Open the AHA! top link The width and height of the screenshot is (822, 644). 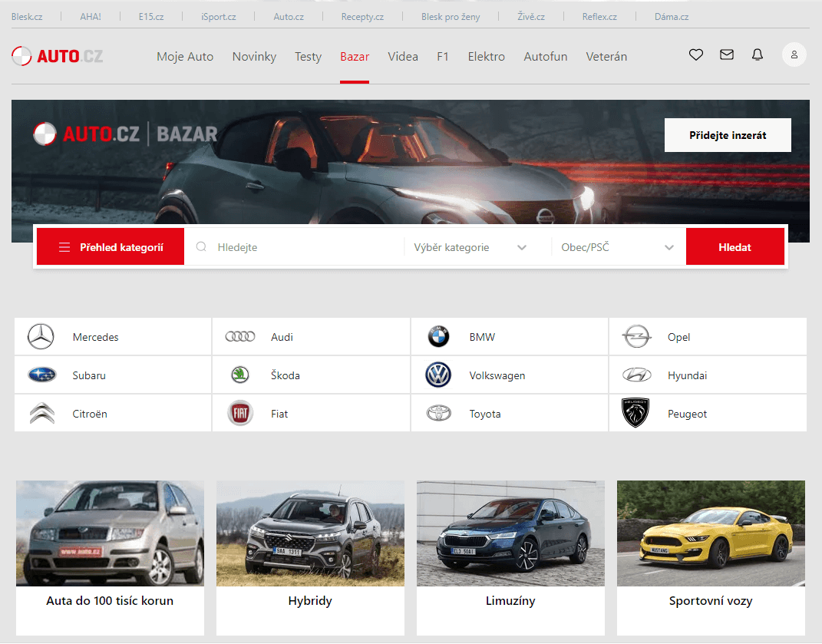click(91, 17)
